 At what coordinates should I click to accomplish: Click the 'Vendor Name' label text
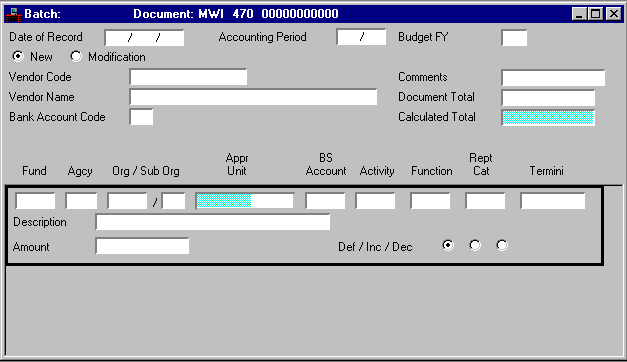click(x=42, y=97)
